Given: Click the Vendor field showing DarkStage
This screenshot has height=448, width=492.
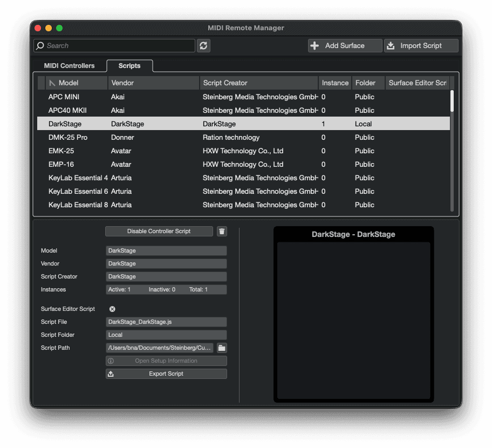Looking at the screenshot, I should click(x=166, y=264).
